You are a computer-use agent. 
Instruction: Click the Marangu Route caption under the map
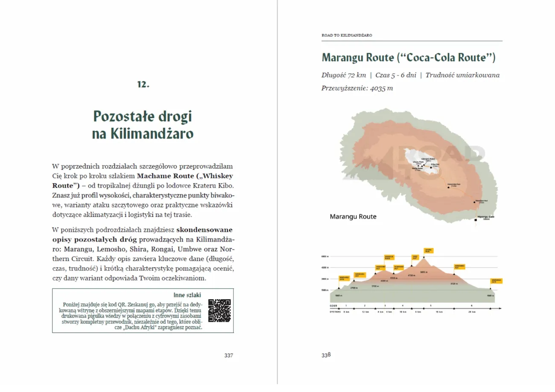pos(353,217)
